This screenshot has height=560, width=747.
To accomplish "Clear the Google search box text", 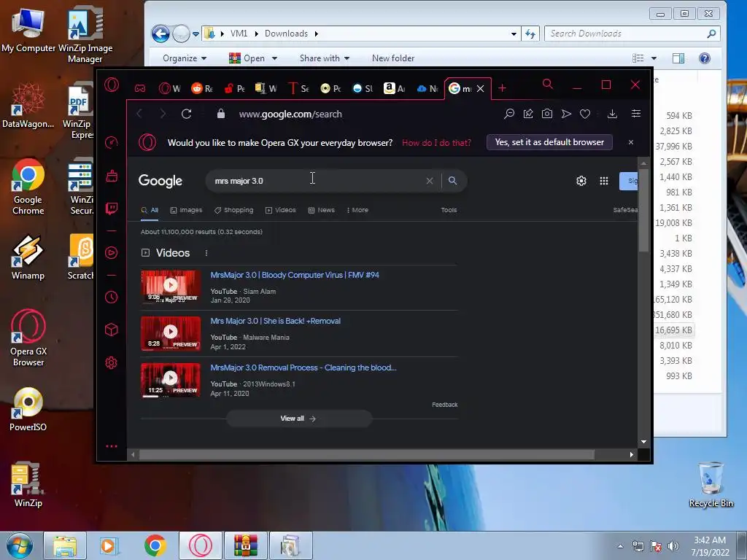I will pos(430,181).
